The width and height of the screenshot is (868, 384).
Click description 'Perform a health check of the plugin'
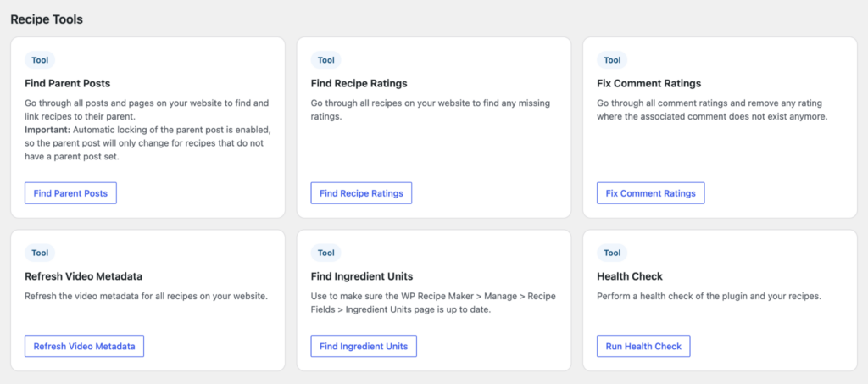(671, 296)
